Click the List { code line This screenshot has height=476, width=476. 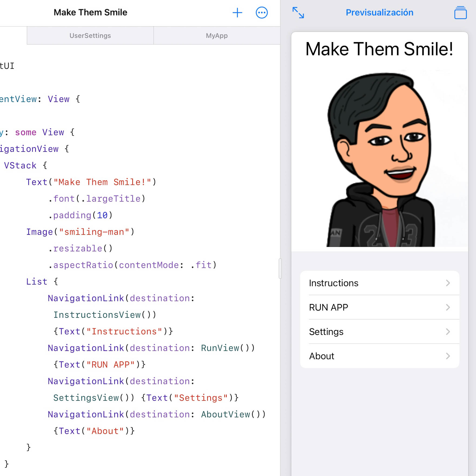pos(42,282)
